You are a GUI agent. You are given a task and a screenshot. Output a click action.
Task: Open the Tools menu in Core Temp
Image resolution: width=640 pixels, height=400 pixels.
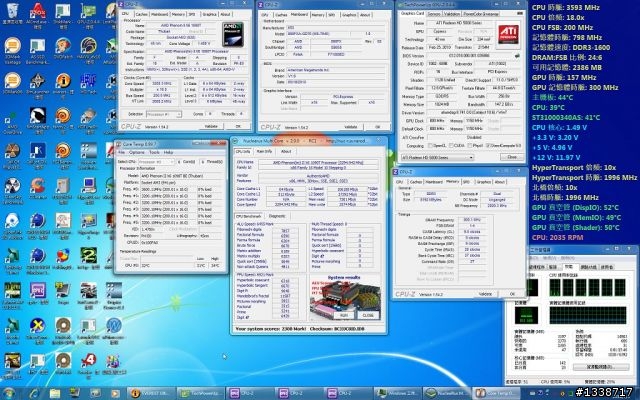154,152
